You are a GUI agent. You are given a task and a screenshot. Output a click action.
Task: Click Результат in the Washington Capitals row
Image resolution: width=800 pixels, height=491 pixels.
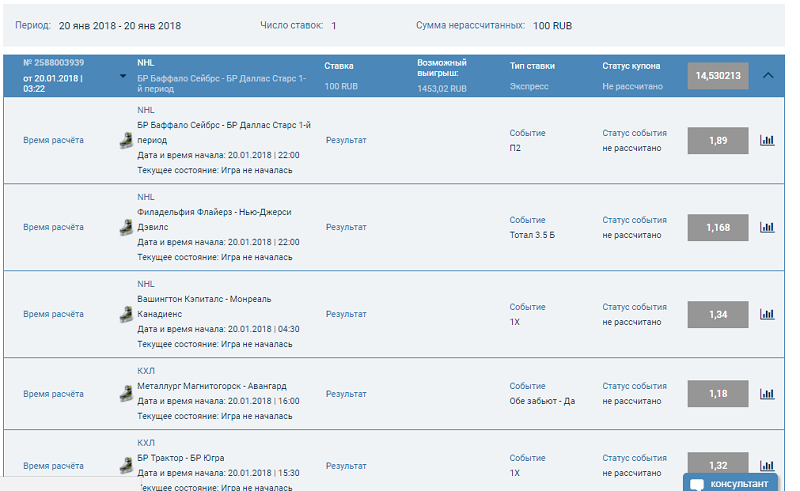(x=346, y=314)
